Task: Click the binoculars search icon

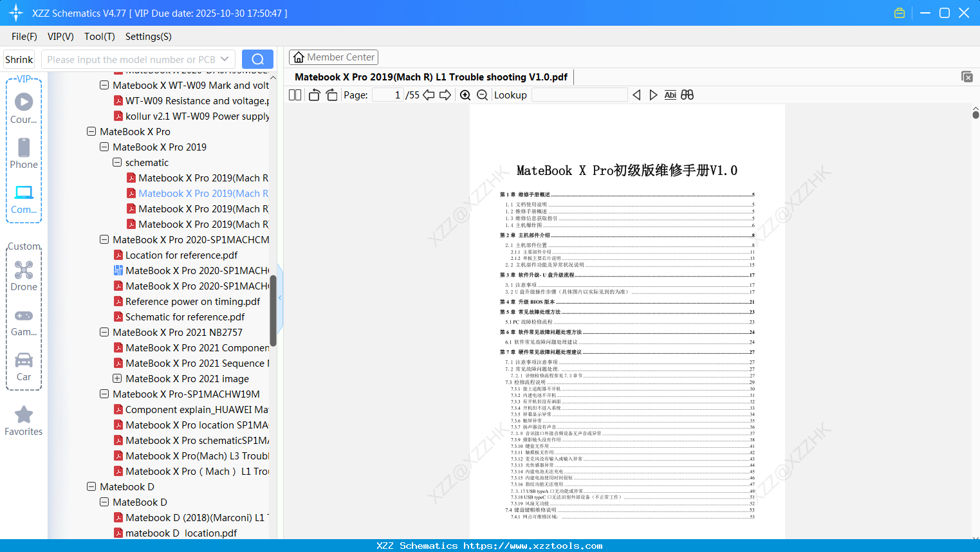Action: pos(687,95)
